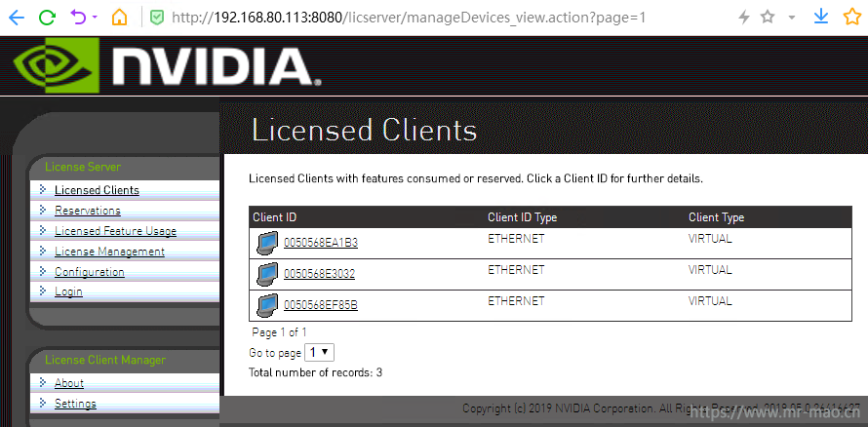Open the Go to page dropdown
Screen dimensions: 868x427
click(x=320, y=352)
